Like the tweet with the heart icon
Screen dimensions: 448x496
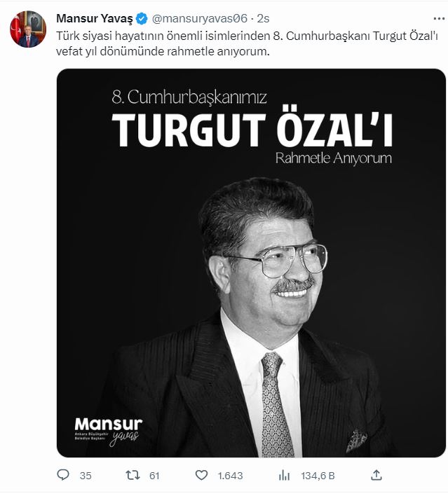pos(201,475)
